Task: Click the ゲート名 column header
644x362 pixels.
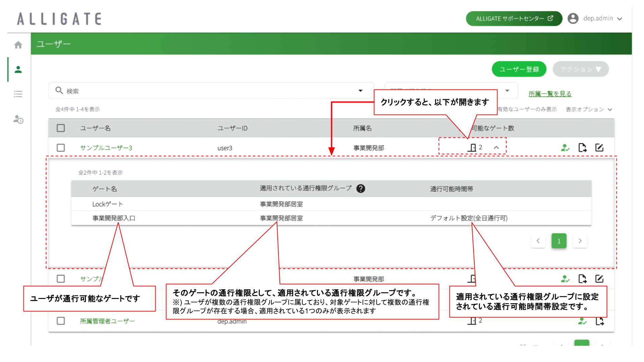Action: click(105, 189)
